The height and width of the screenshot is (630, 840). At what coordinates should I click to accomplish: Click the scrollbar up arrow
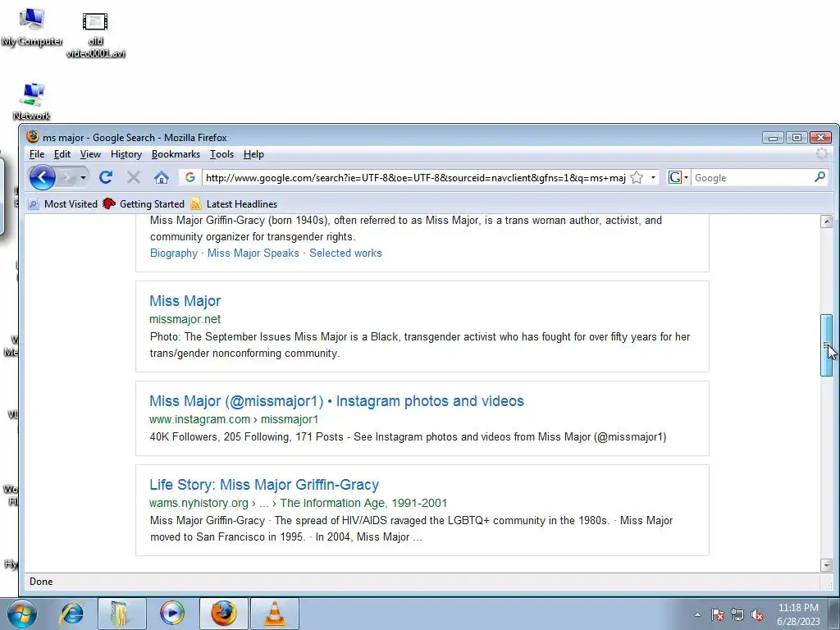[826, 221]
